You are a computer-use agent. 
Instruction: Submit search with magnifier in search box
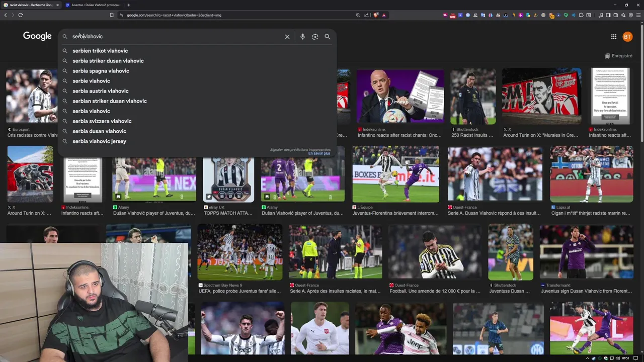(328, 37)
